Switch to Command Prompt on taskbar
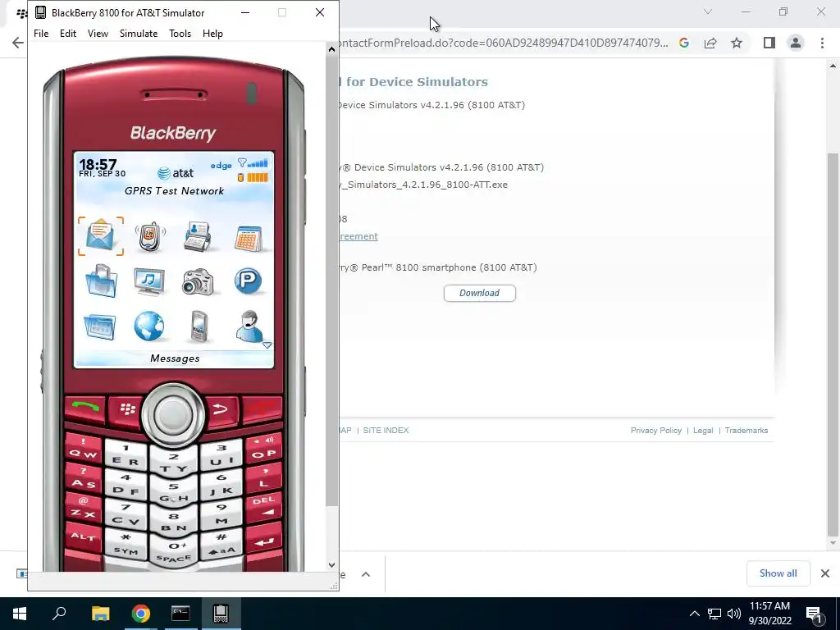The width and height of the screenshot is (840, 630). (x=180, y=614)
